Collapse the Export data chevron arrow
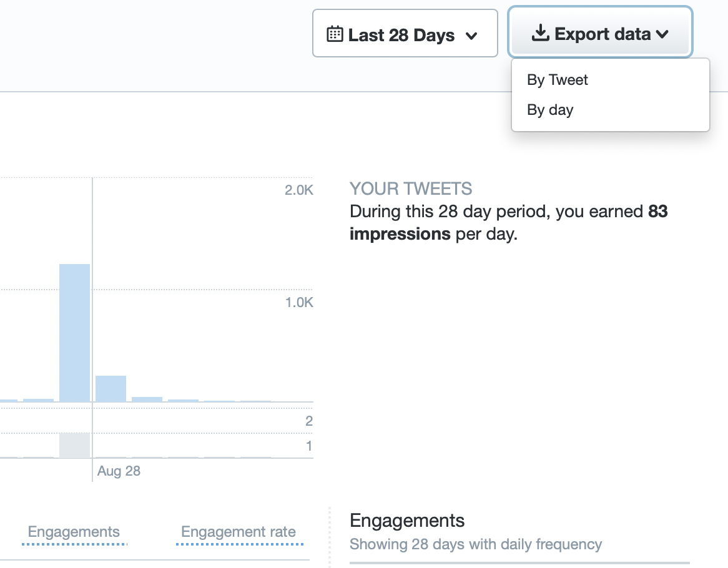728x568 pixels. pos(662,34)
